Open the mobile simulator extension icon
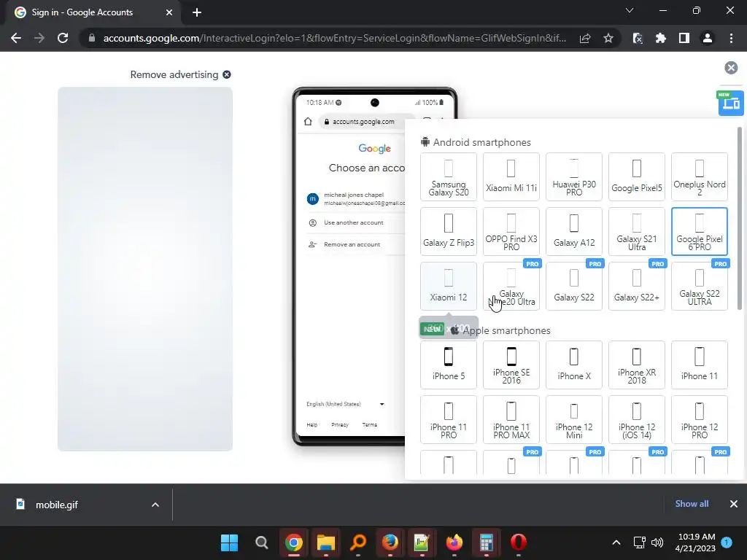Image resolution: width=747 pixels, height=560 pixels. 638,38
